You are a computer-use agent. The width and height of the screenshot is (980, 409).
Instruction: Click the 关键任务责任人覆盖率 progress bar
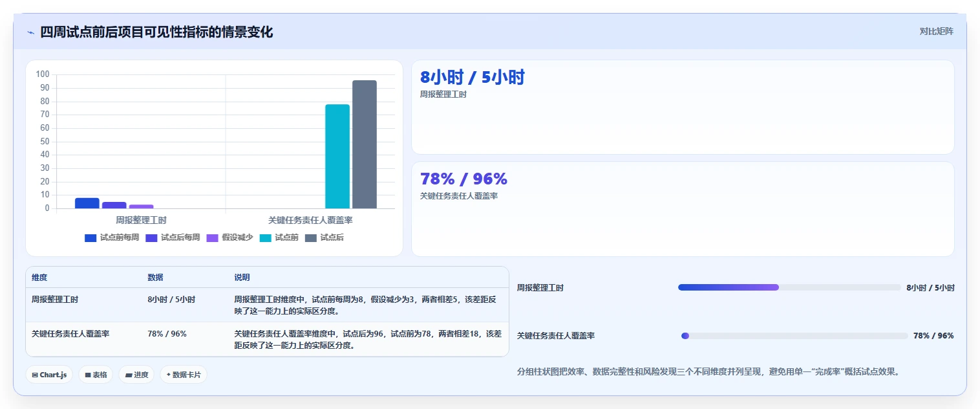(x=794, y=336)
